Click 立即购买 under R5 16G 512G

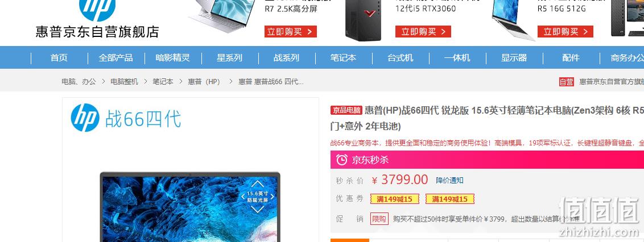(x=565, y=32)
